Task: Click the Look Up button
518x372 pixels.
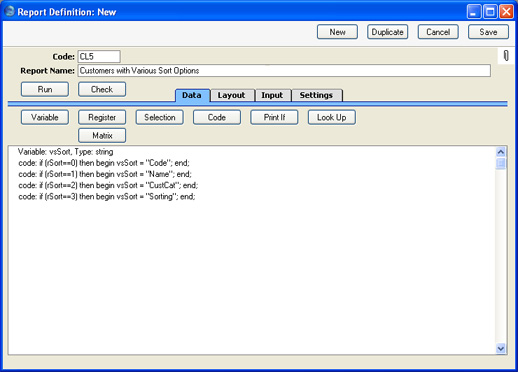Action: [332, 117]
